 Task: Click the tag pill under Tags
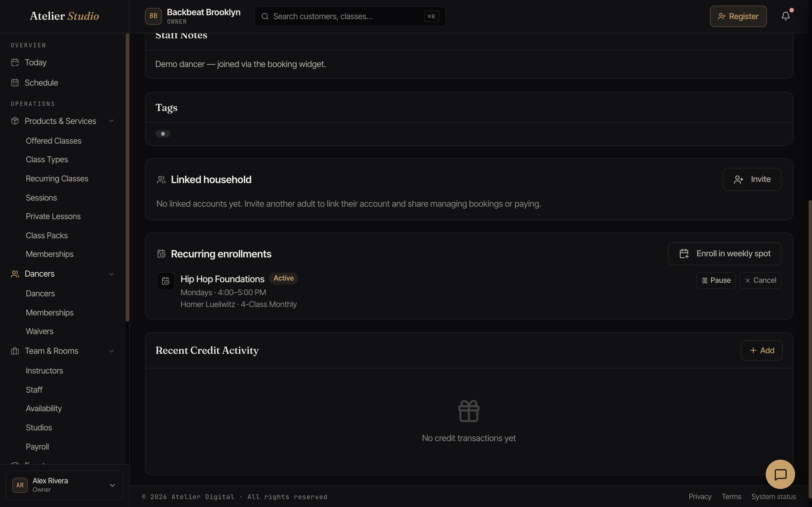coord(163,134)
